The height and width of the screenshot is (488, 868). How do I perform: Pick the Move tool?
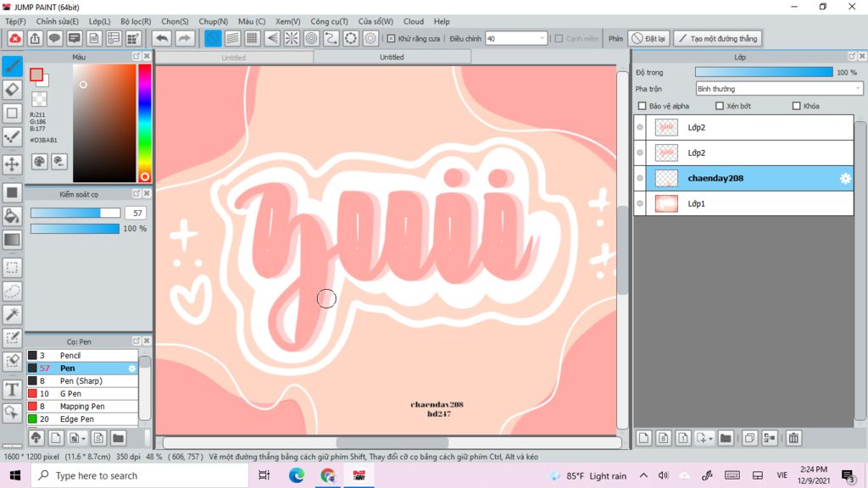coord(12,164)
